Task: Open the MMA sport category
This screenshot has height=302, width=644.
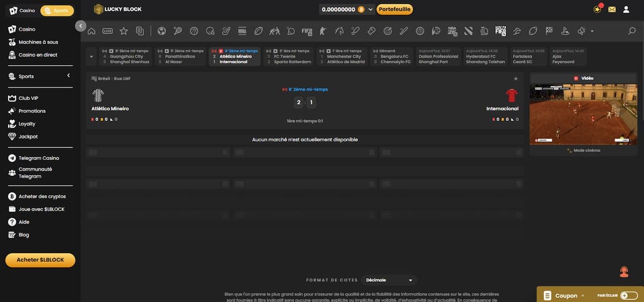Action: [242, 31]
